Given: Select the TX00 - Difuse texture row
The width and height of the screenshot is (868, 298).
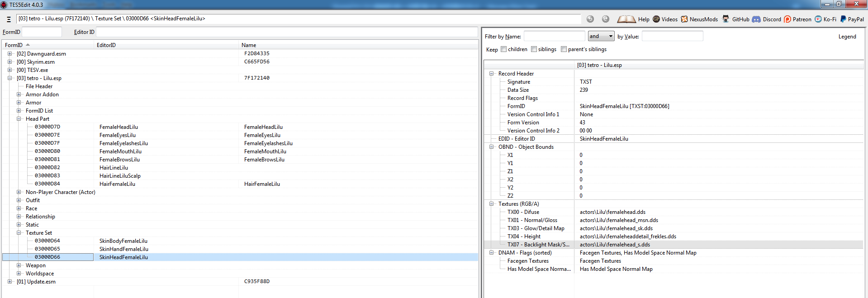Looking at the screenshot, I should click(x=674, y=212).
